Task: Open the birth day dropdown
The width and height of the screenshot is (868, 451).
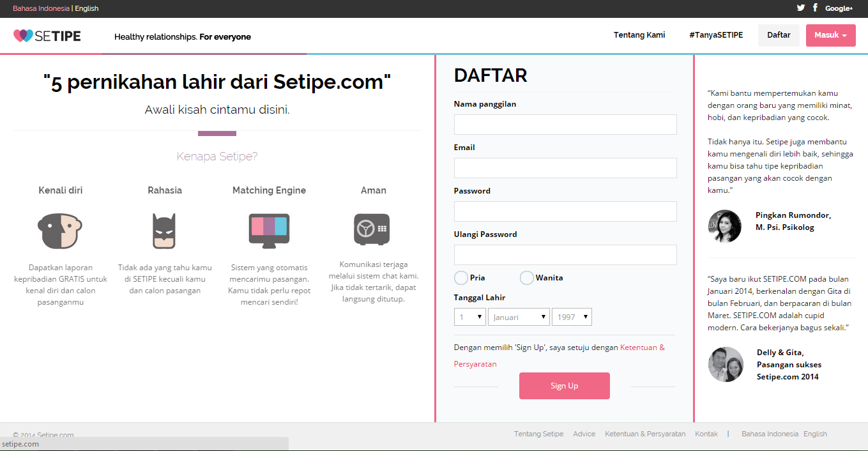Action: click(470, 317)
